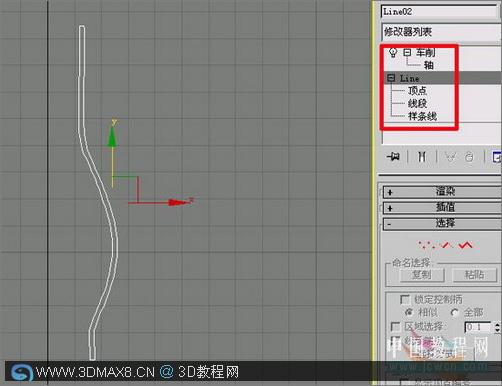Click the 复制 named selection button
Screen dimensions: 502x386
(422, 275)
